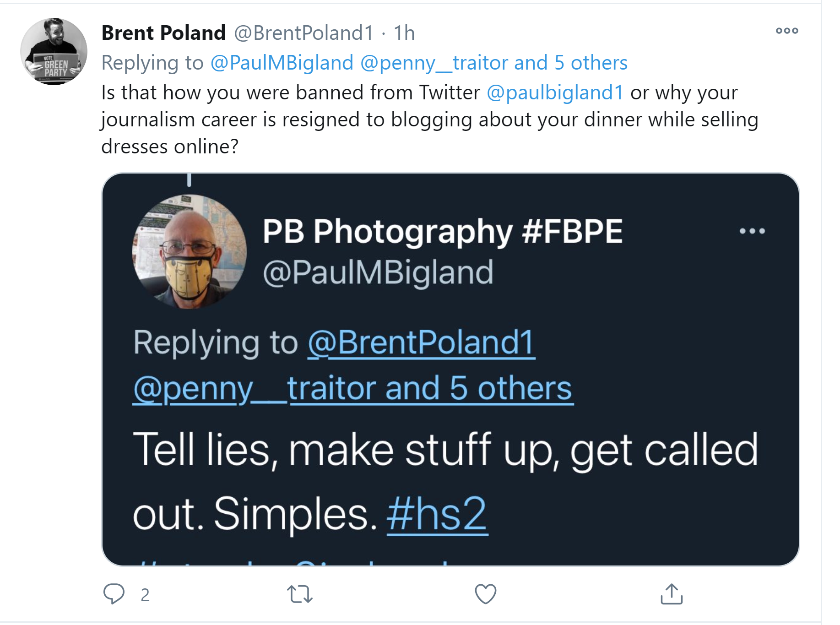The width and height of the screenshot is (840, 625).
Task: Click Brent Poland's Green Party profile picture
Action: 54,51
